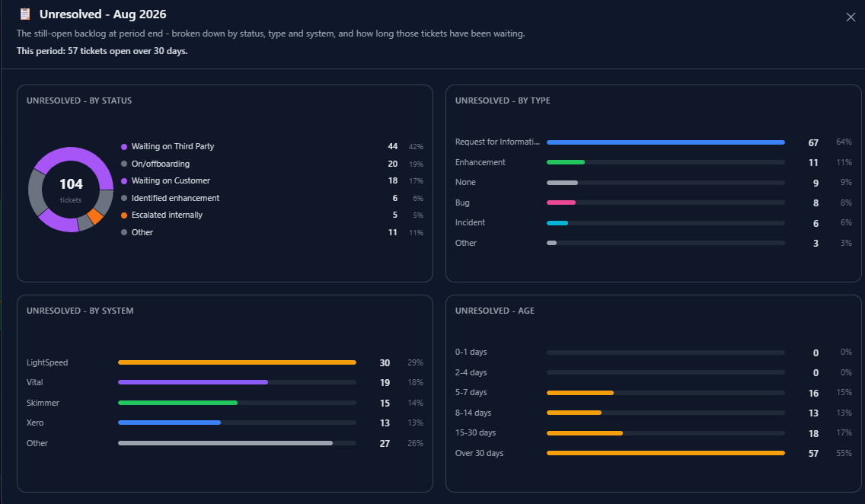Click the truncated "Request for Informati..." label
The image size is (865, 504).
point(497,142)
